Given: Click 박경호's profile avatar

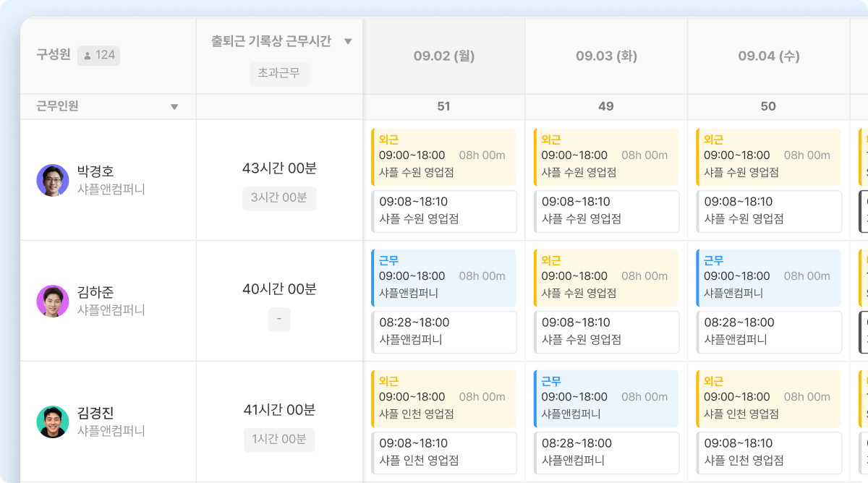Looking at the screenshot, I should (x=52, y=180).
